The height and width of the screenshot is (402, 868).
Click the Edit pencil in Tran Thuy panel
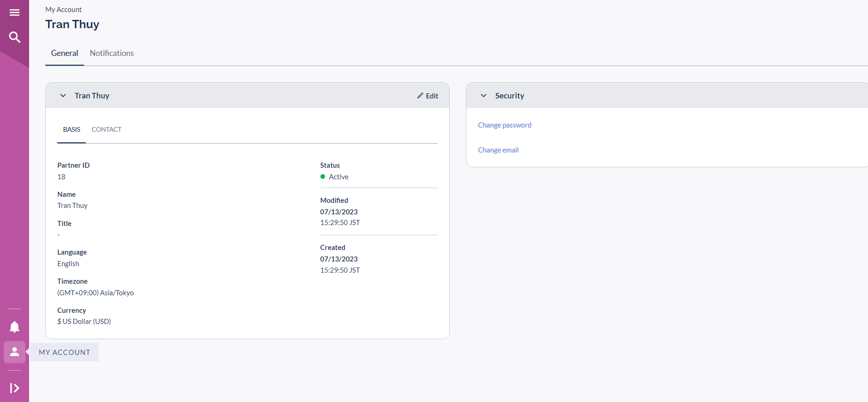[x=428, y=96]
